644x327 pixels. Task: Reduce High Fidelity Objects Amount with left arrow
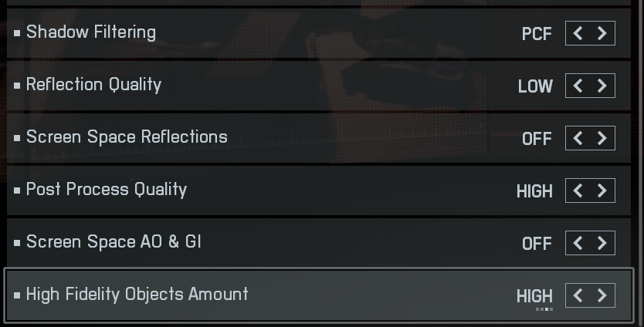[578, 295]
